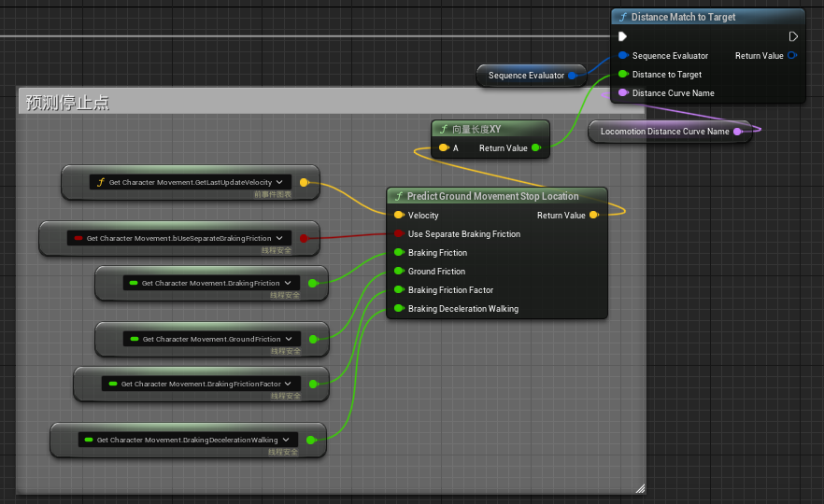Click the Braking Friction input pin

click(x=399, y=253)
